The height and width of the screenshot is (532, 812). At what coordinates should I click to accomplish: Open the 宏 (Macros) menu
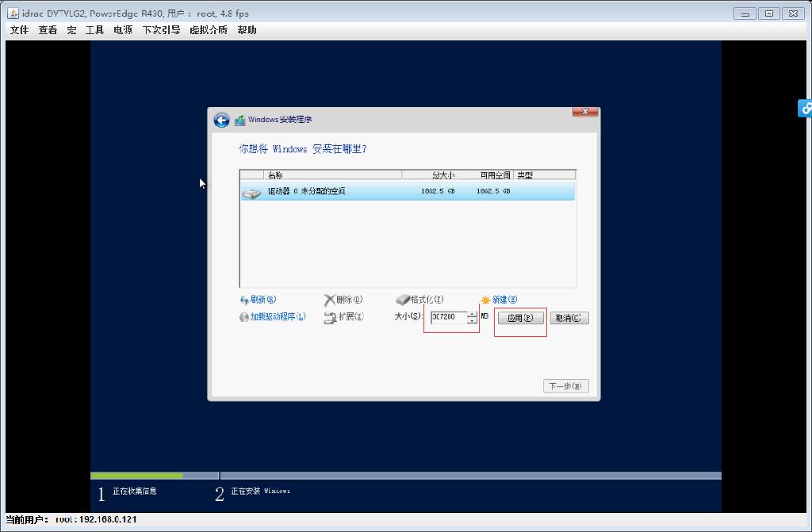point(71,29)
